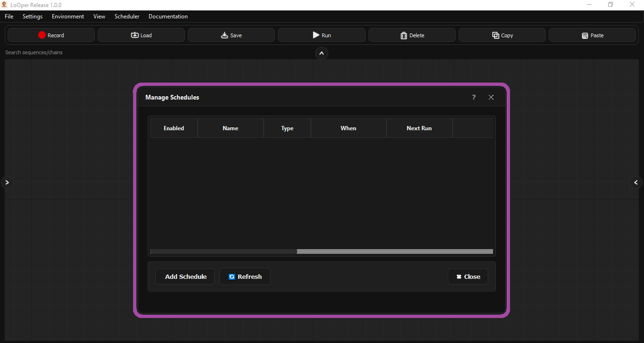Image resolution: width=644 pixels, height=343 pixels.
Task: Click the Close button's asterisk icon
Action: (x=459, y=276)
